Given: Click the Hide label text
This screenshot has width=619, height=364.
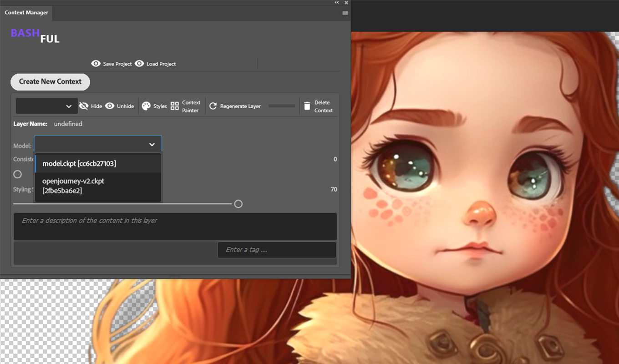Looking at the screenshot, I should [96, 106].
